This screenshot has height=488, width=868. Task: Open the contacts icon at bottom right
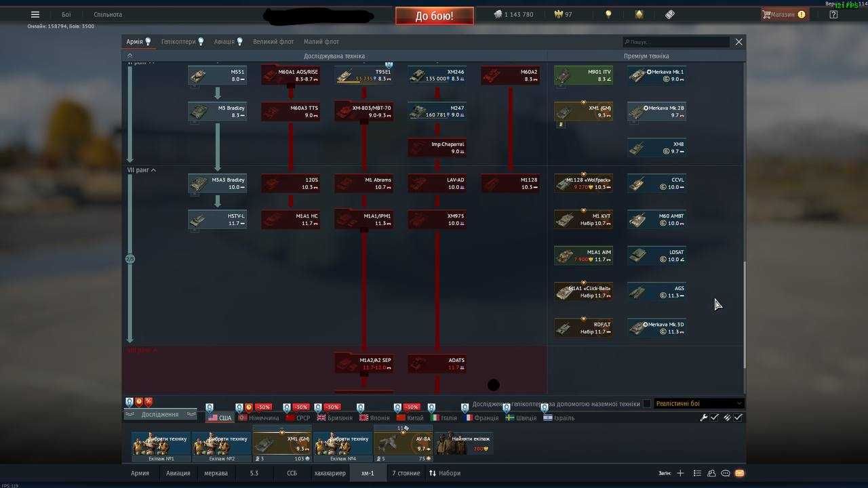point(711,473)
